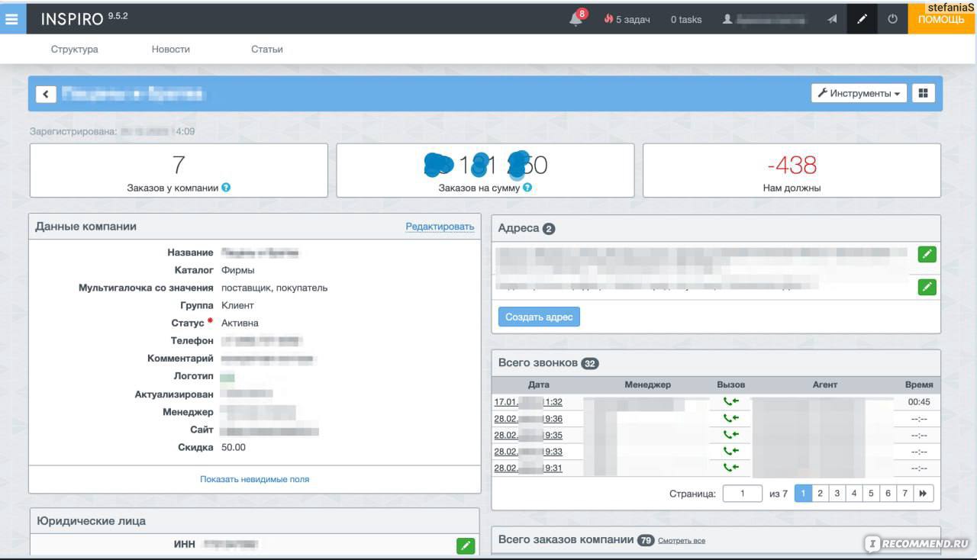Screen dimensions: 977x560
Task: Edit the ИНН legal entity row
Action: click(466, 546)
